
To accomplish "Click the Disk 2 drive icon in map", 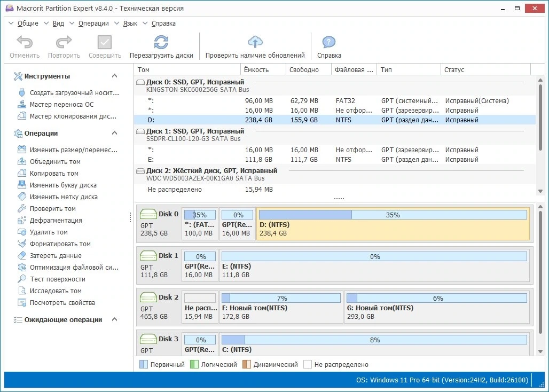I will click(148, 297).
